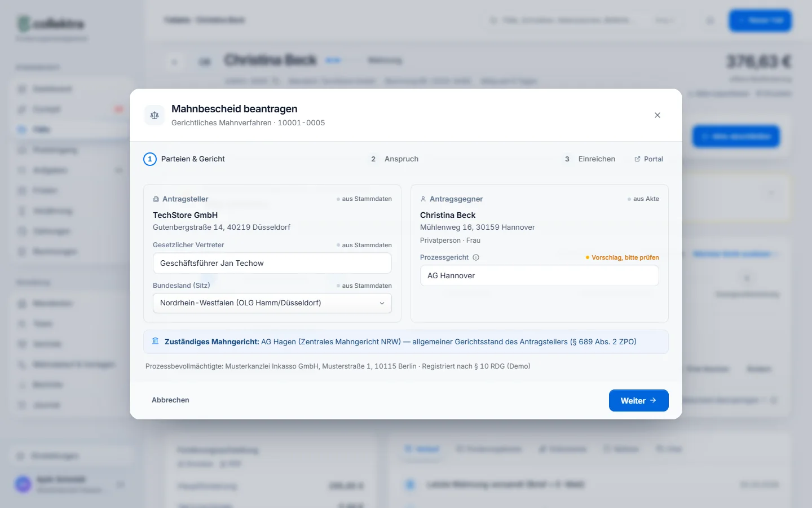Click the courthouse icon before Zuständiges Mahngericht
This screenshot has width=812, height=508.
click(156, 341)
